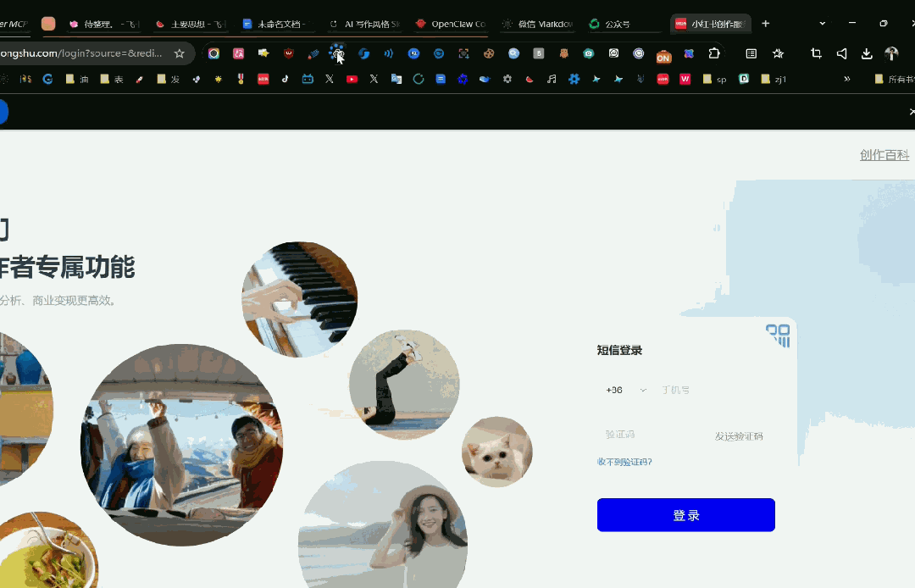Open the 收不到验证码? help link
This screenshot has height=588, width=915.
[624, 462]
